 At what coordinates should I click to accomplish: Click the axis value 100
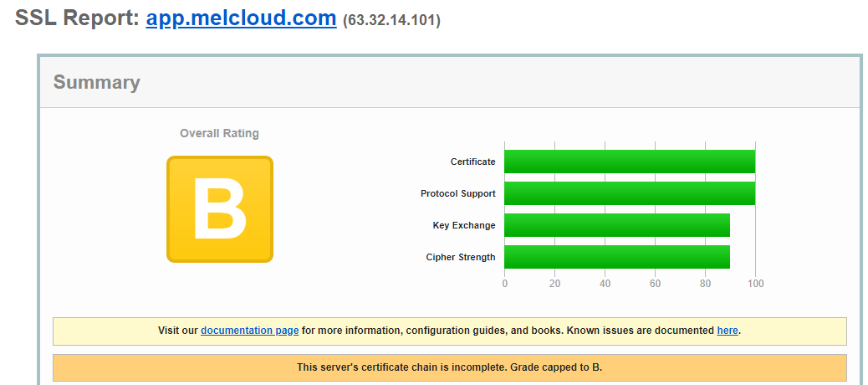[x=756, y=284]
